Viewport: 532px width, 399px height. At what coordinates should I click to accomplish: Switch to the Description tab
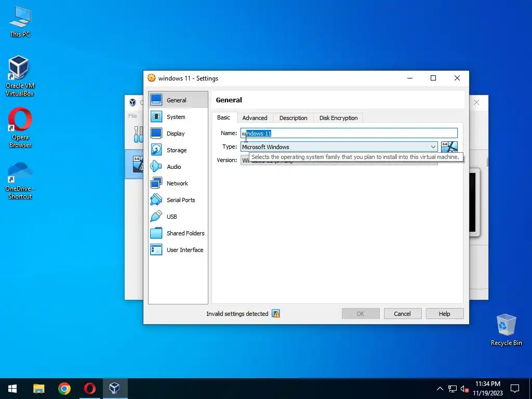[x=293, y=118]
